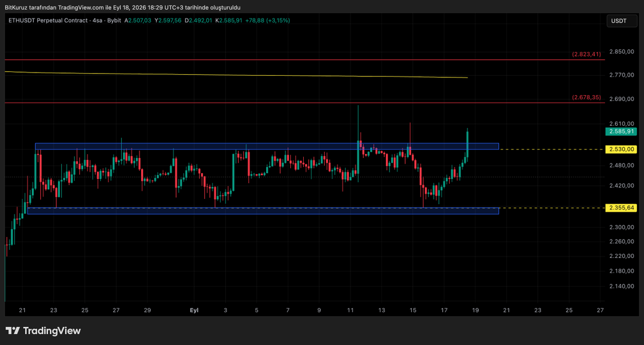Click the 15 date label on time axis
Image resolution: width=644 pixels, height=345 pixels.
[x=413, y=310]
